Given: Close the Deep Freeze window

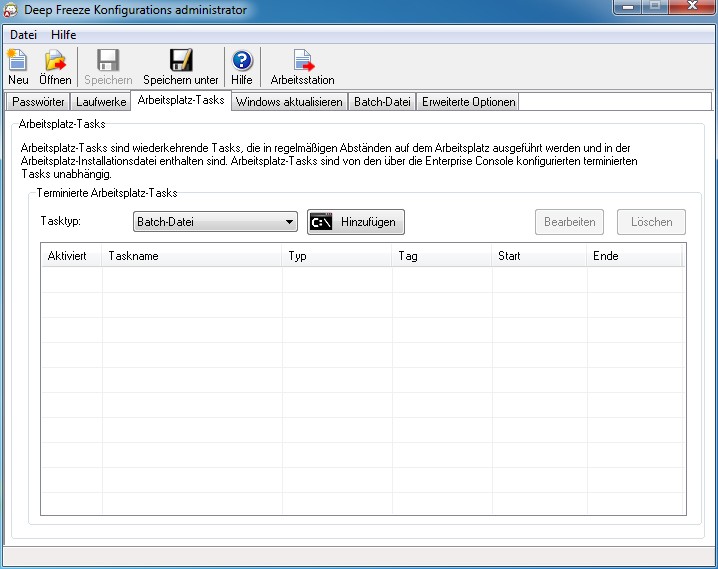Looking at the screenshot, I should click(692, 7).
